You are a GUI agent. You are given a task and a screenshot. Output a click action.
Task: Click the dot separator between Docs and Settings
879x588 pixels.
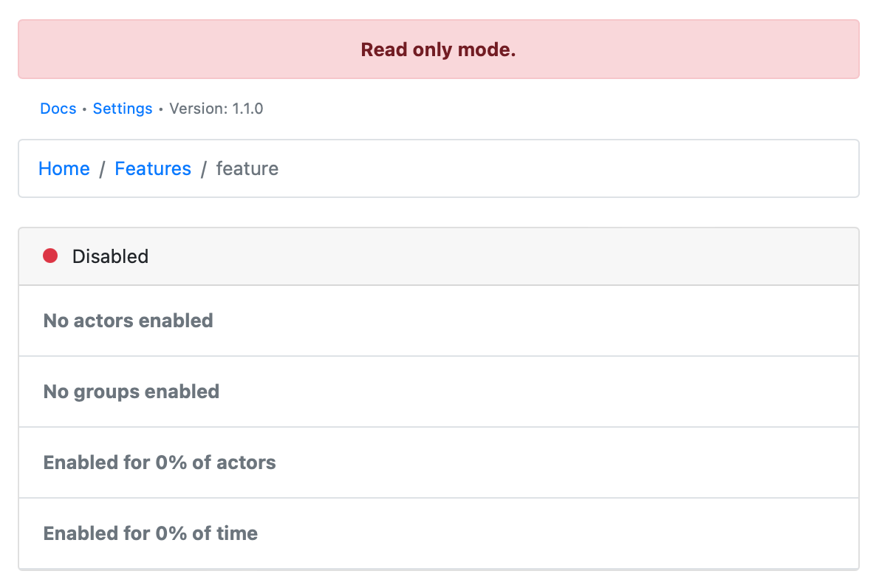[x=85, y=109]
